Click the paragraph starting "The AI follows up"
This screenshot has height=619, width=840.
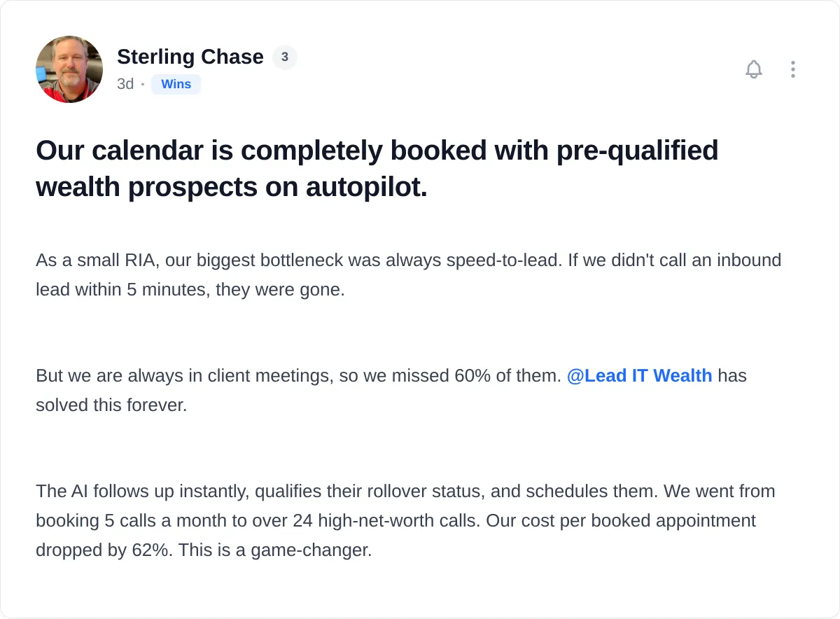(x=405, y=520)
